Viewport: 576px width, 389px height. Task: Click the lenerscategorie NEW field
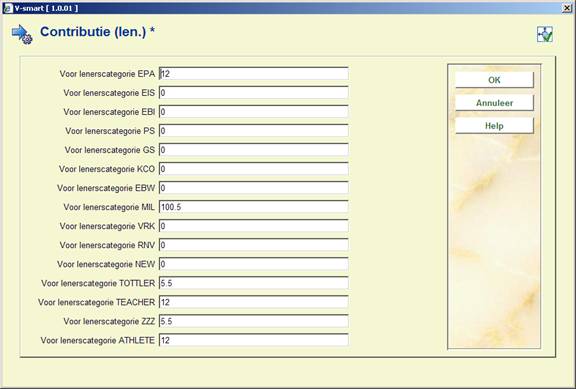pyautogui.click(x=253, y=264)
